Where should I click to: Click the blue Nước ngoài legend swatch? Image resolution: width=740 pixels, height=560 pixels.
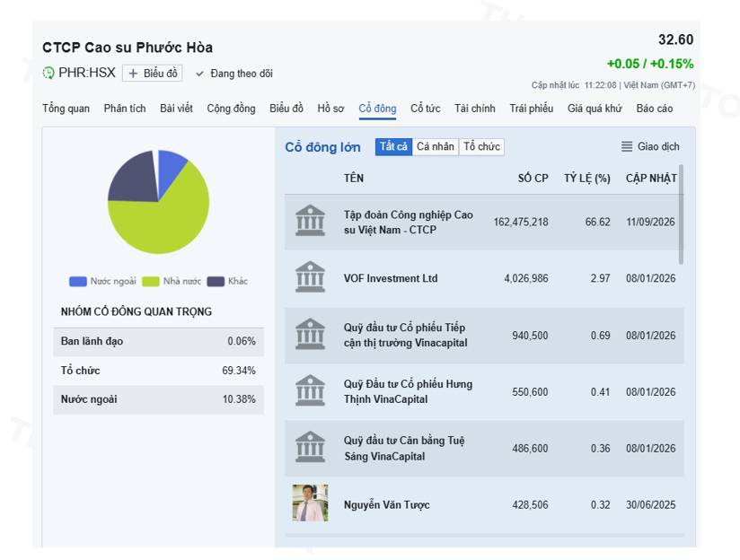point(78,282)
